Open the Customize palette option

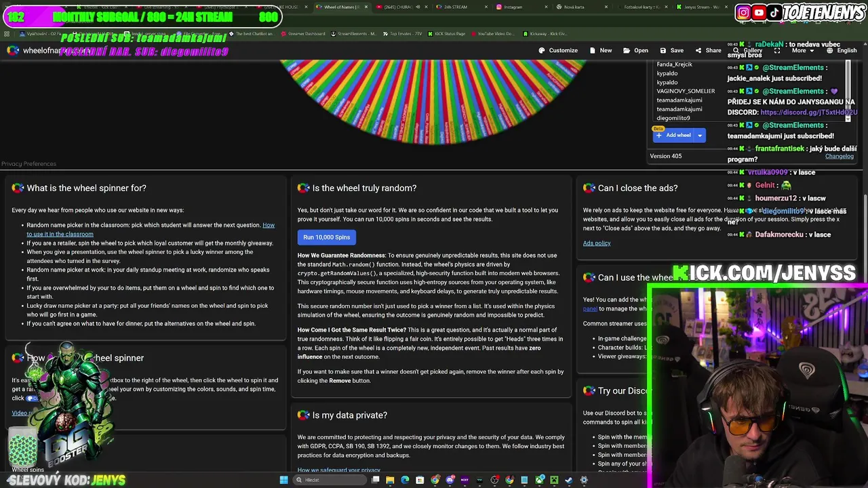pyautogui.click(x=557, y=50)
